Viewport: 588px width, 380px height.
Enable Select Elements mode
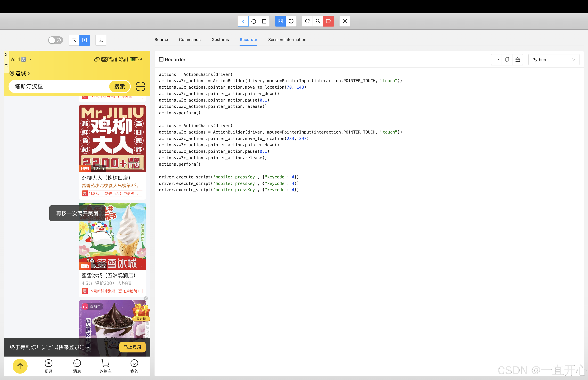click(x=74, y=40)
